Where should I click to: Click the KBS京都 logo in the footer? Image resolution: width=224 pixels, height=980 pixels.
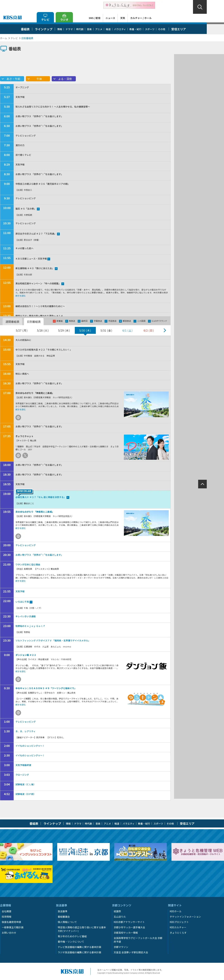coord(72,971)
